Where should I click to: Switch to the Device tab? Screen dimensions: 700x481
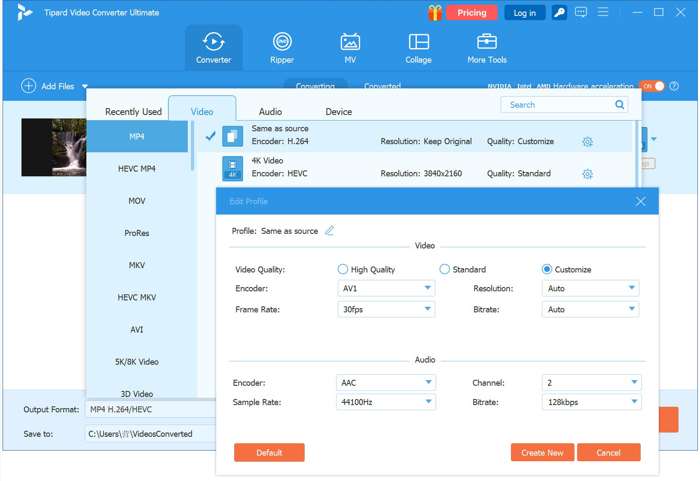tap(338, 112)
